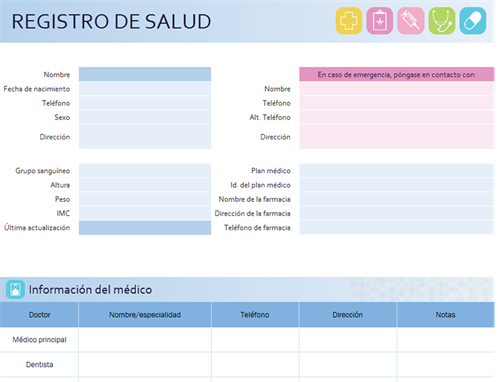Select the Fecha de nacimiento field
Viewport: 498px width, 382px height.
(145, 89)
